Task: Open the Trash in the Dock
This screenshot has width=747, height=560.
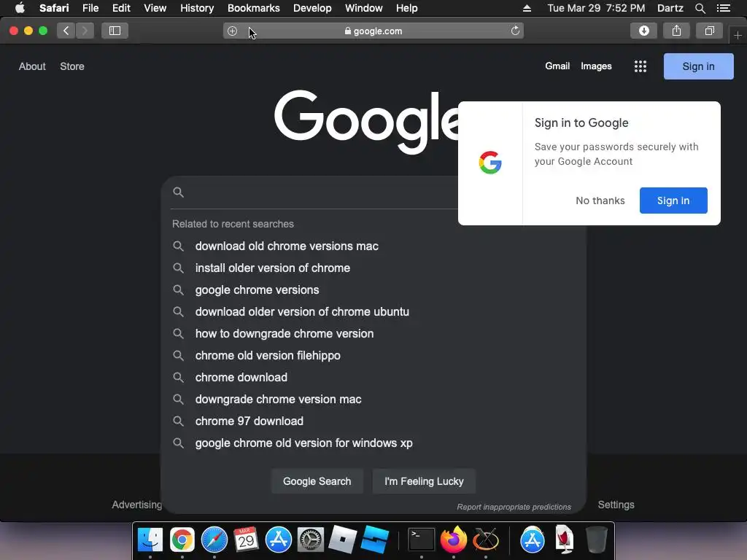Action: [x=596, y=540]
